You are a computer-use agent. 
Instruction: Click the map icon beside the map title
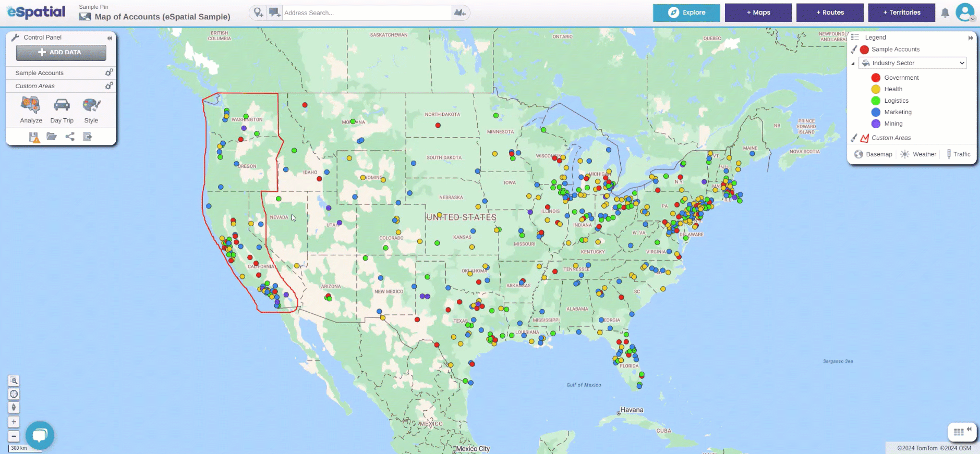[84, 17]
